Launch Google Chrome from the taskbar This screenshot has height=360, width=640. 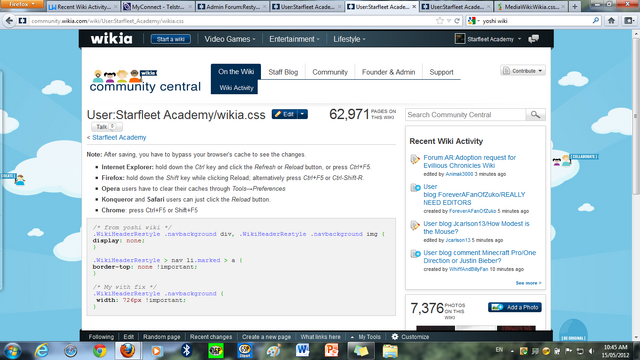coord(99,351)
